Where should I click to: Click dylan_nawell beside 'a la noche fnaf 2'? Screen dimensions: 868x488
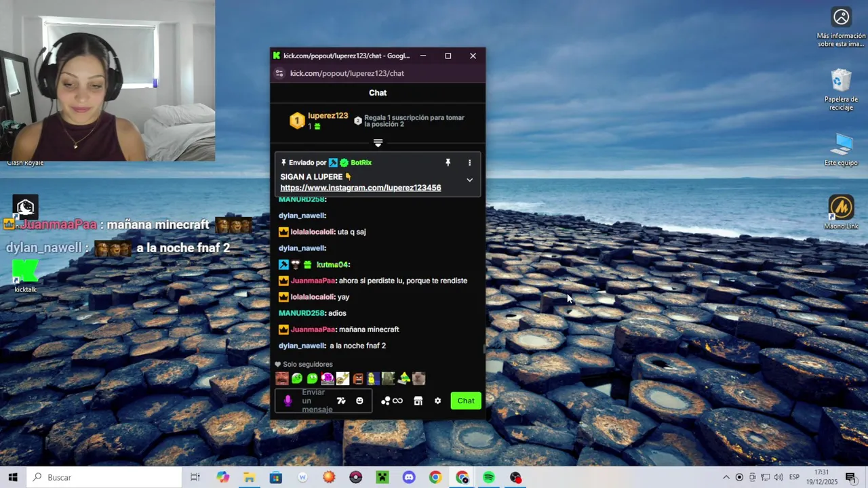[302, 346]
